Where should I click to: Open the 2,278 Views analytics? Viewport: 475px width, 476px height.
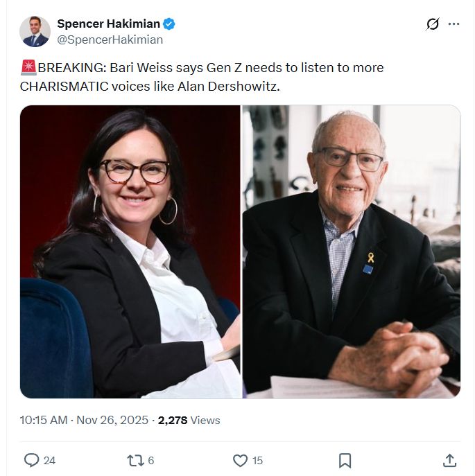189,420
